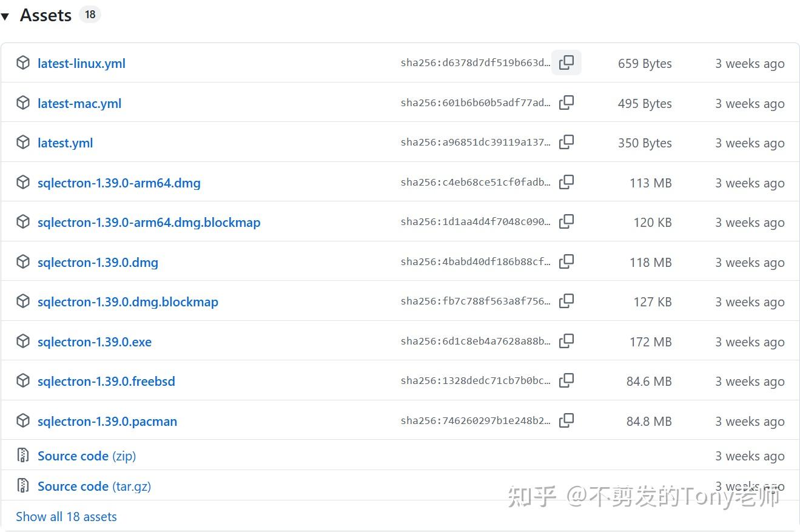800x532 pixels.
Task: Click the package icon beside sqlectron-1.39.0.exe
Action: click(x=23, y=342)
